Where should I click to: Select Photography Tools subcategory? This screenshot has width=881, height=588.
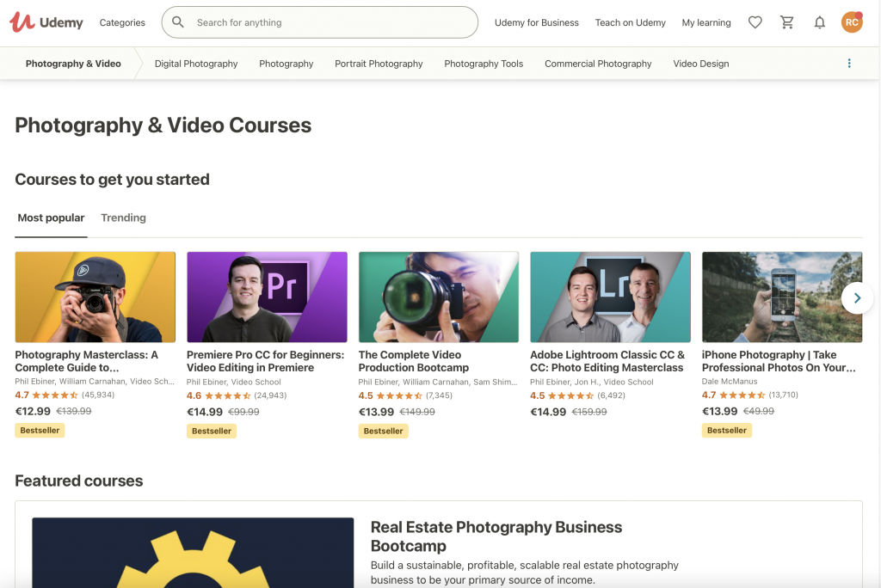tap(484, 64)
